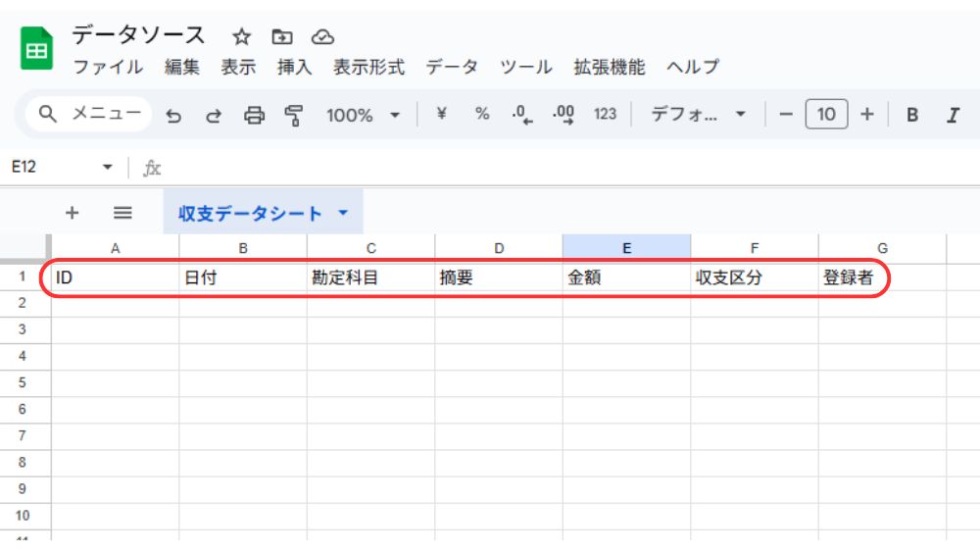980x551 pixels.
Task: Click the font size input field
Action: (826, 115)
